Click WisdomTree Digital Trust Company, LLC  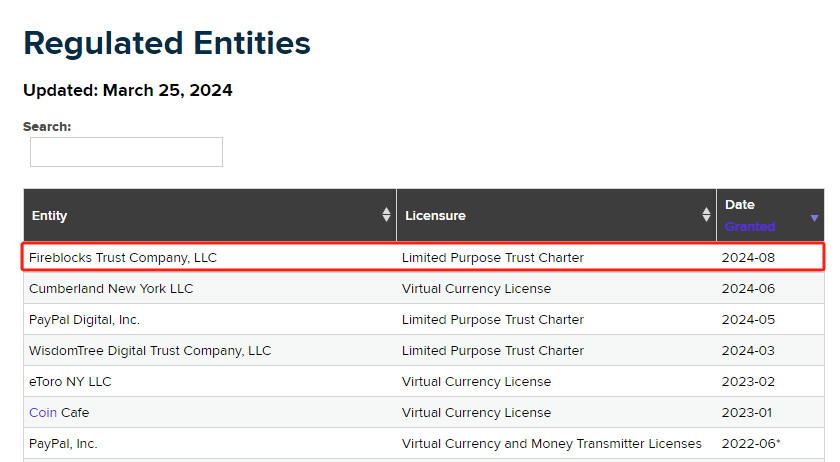(x=150, y=351)
